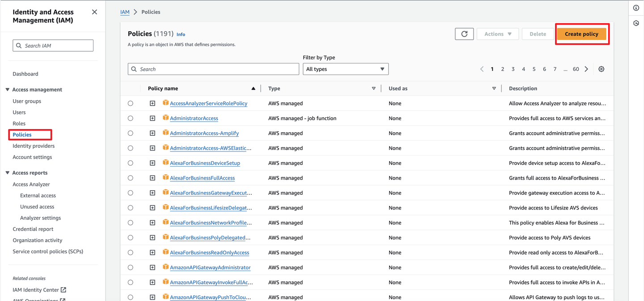Open table preferences via the gear icon
Screen dimensions: 644x301
pyautogui.click(x=601, y=69)
